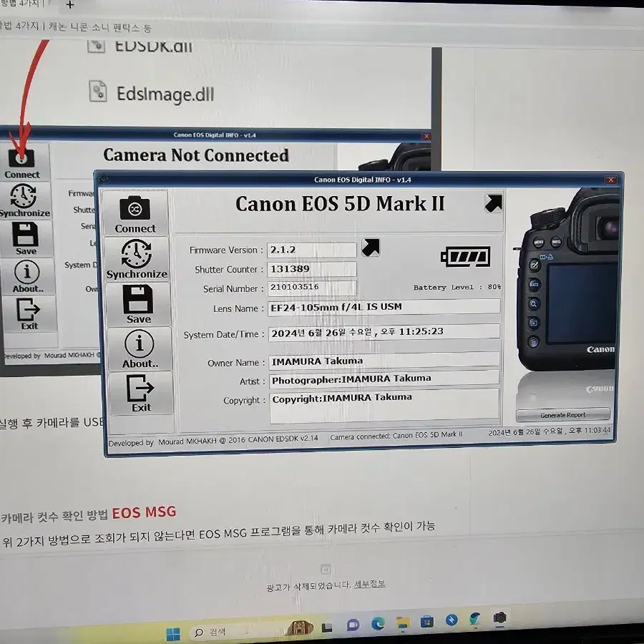Click Exit in the background Camera Not Connected window
The height and width of the screenshot is (644, 644).
click(29, 314)
